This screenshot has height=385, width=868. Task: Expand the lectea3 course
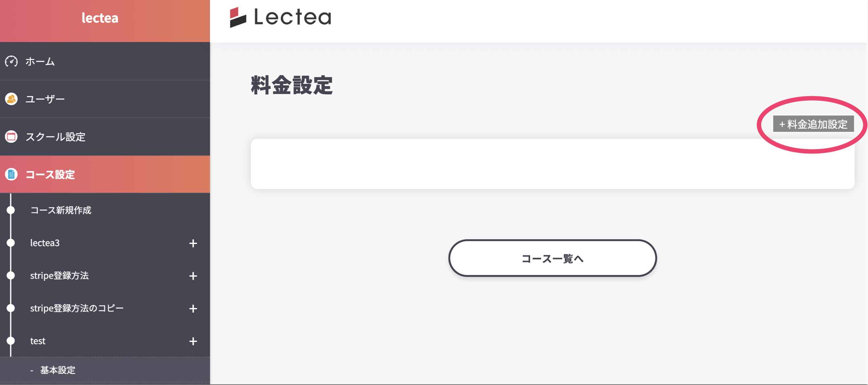click(x=193, y=243)
